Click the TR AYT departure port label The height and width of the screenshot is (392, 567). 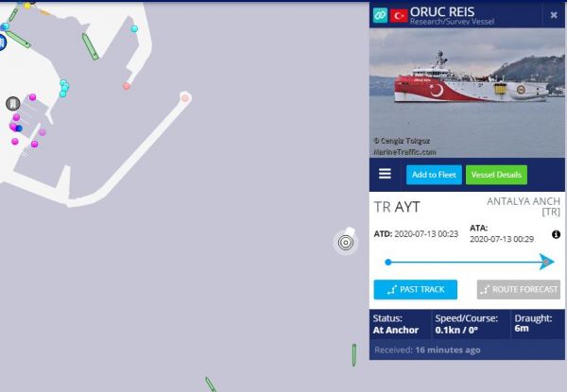click(x=397, y=207)
